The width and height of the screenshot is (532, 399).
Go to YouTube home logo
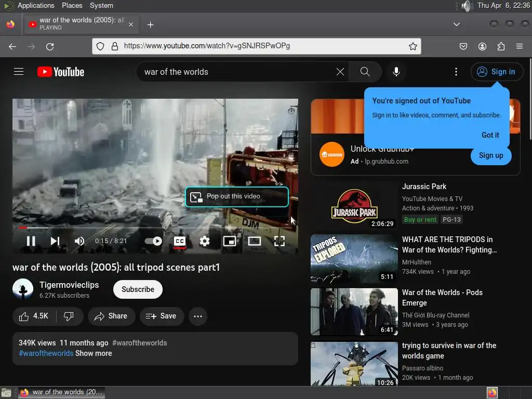coord(61,72)
